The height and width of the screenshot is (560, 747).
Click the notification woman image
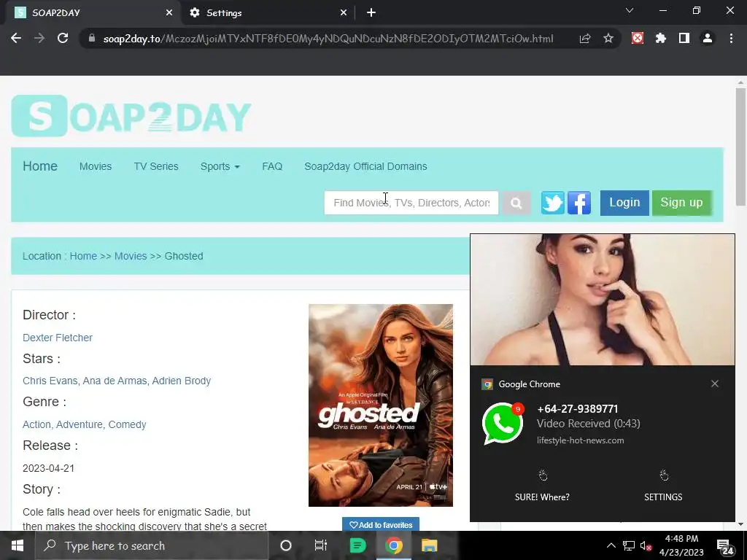tap(602, 300)
